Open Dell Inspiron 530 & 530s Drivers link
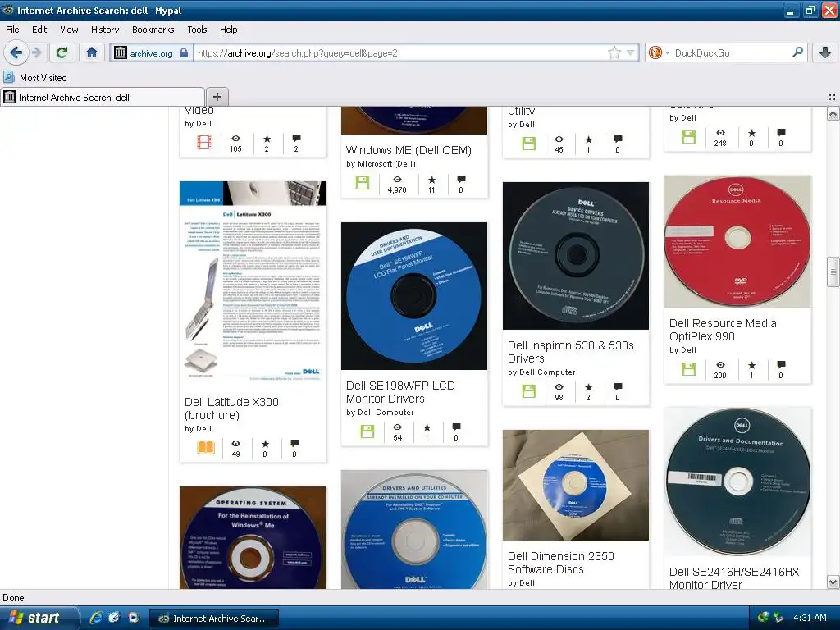 (x=571, y=352)
